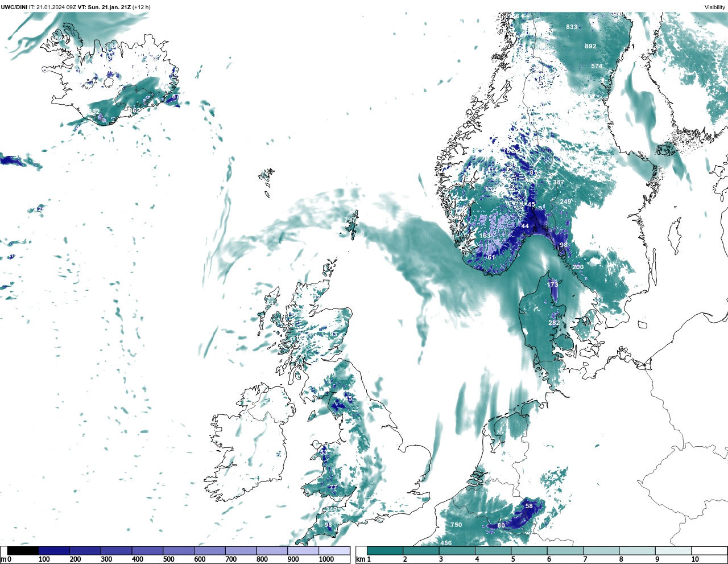728x564 pixels.
Task: Click the 'Visibility' title label
Action: pos(715,7)
